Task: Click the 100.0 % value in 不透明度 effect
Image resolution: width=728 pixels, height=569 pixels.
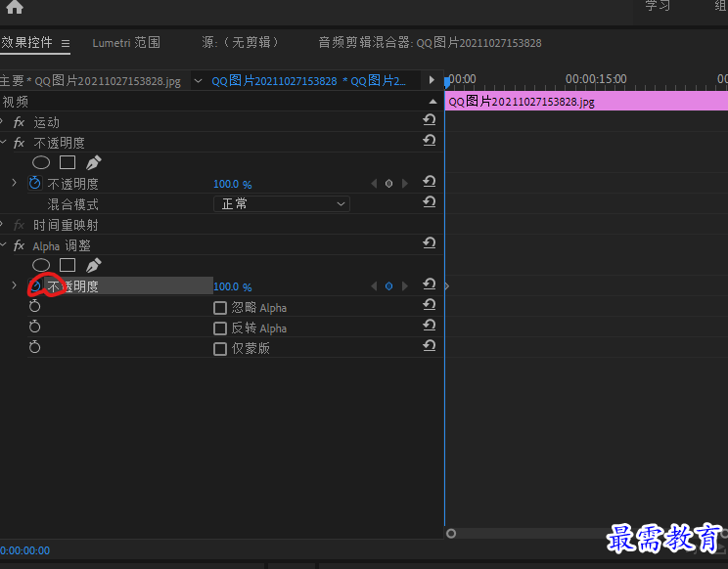Action: tap(233, 184)
